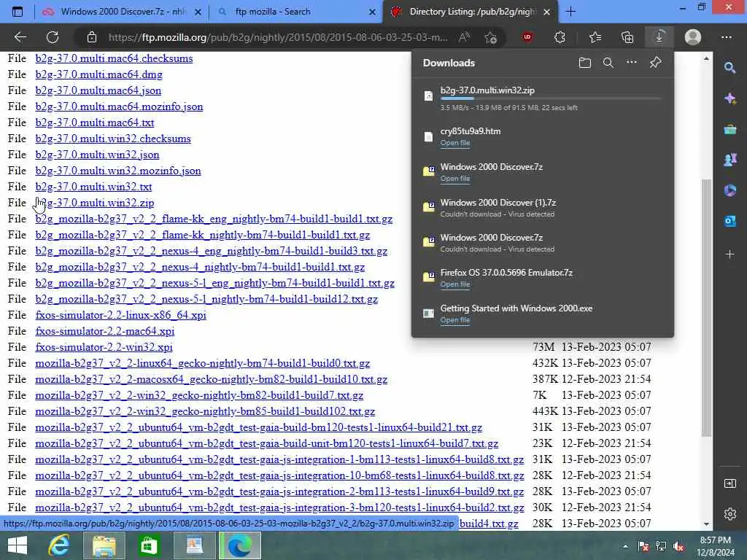Add this page to favorites

[x=490, y=37]
